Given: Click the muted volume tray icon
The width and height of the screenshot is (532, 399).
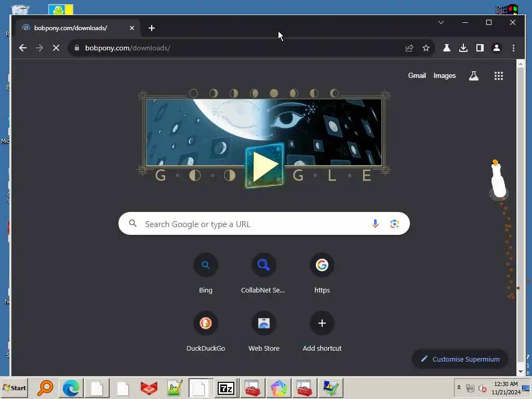Looking at the screenshot, I should [x=482, y=388].
